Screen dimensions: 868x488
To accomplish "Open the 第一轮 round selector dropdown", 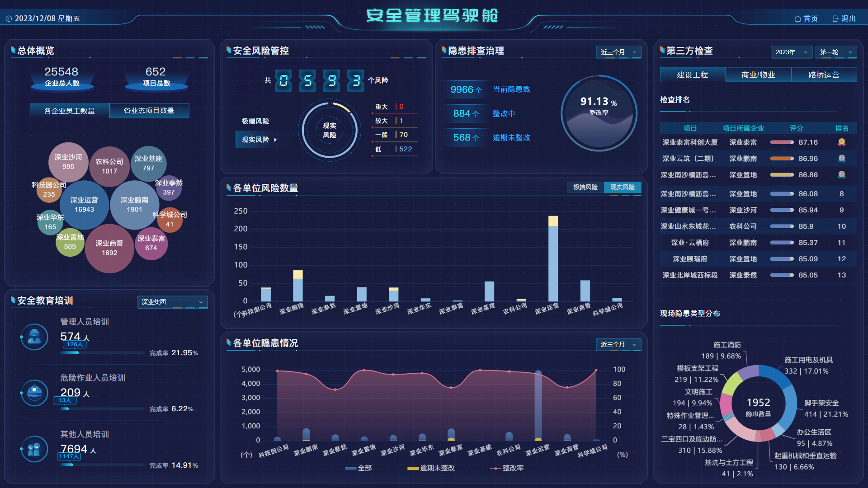I will pyautogui.click(x=836, y=52).
